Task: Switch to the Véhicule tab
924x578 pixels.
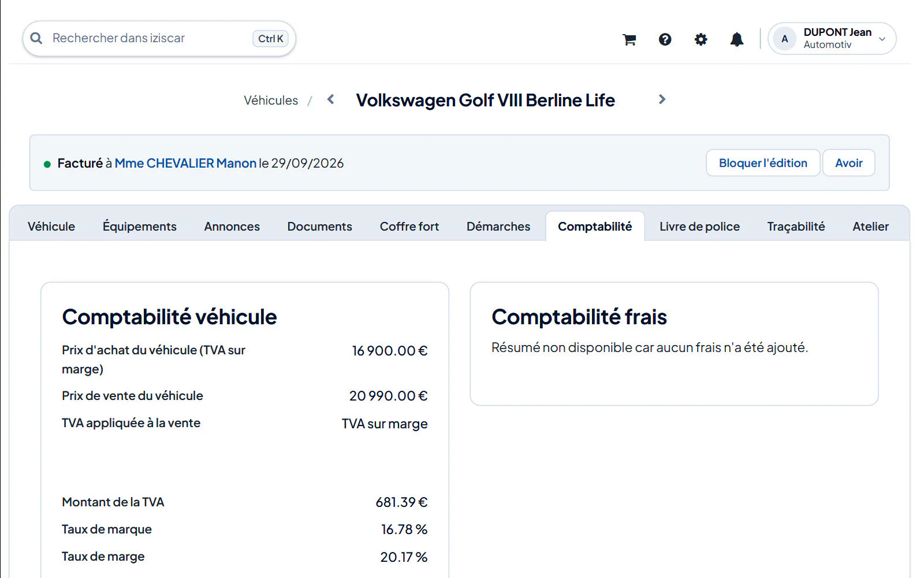Action: (51, 227)
